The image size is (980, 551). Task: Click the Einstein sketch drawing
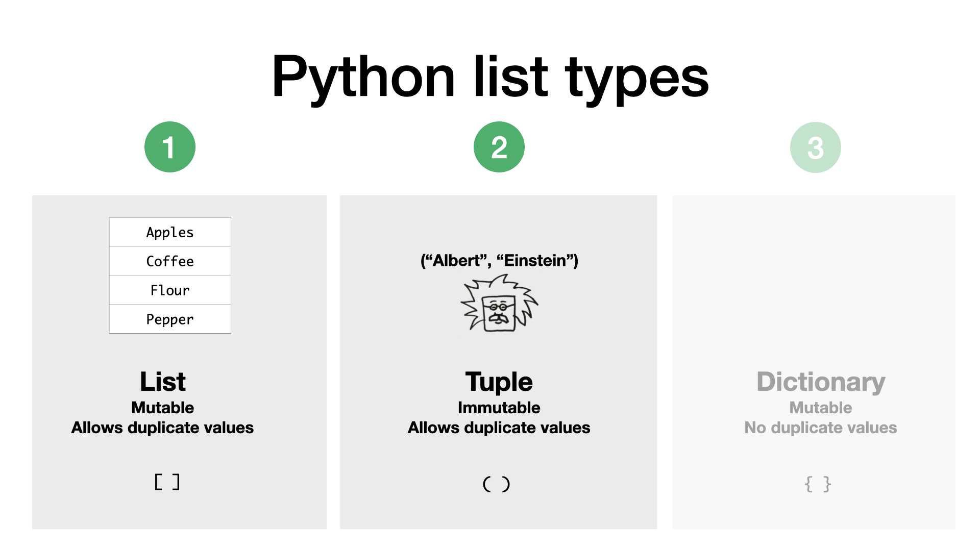click(499, 304)
